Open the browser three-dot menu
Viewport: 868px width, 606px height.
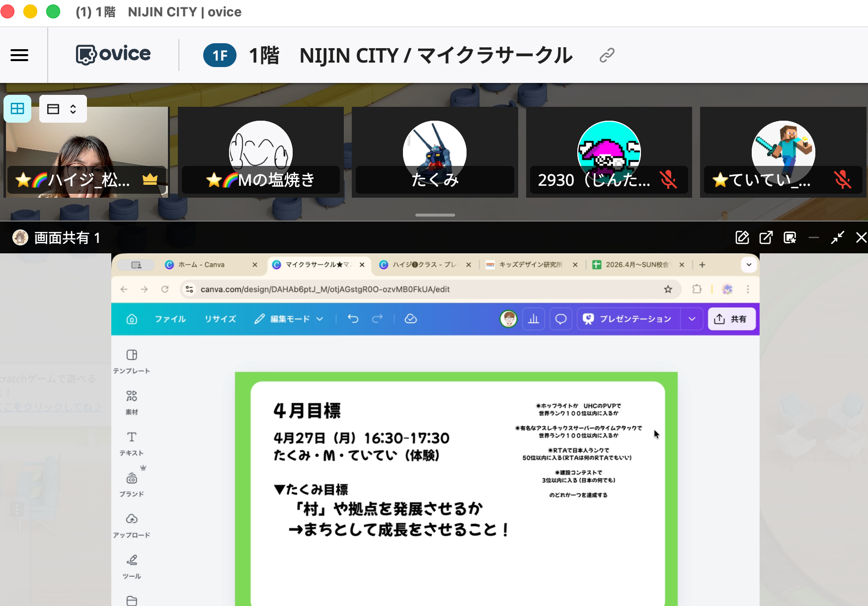(748, 289)
